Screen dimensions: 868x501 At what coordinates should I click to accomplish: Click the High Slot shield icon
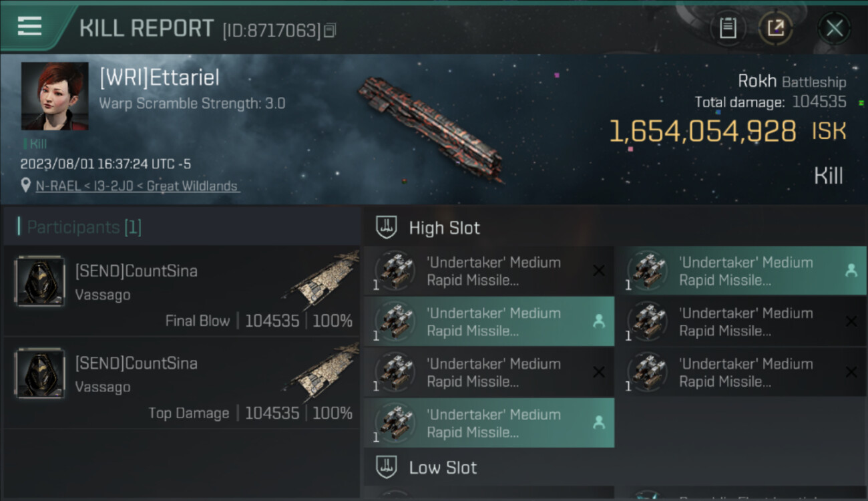[x=387, y=228]
